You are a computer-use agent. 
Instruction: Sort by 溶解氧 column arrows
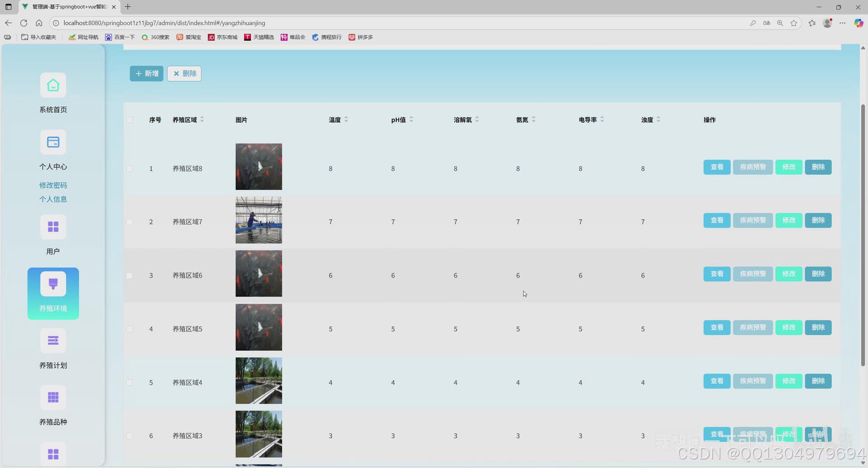click(477, 119)
